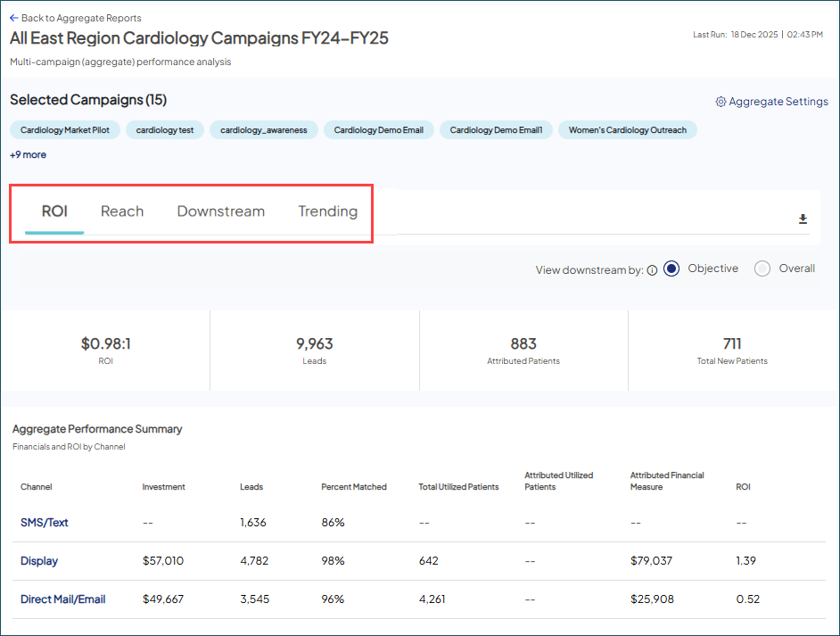
Task: Click the 883 Attributed Patients card
Action: click(523, 348)
